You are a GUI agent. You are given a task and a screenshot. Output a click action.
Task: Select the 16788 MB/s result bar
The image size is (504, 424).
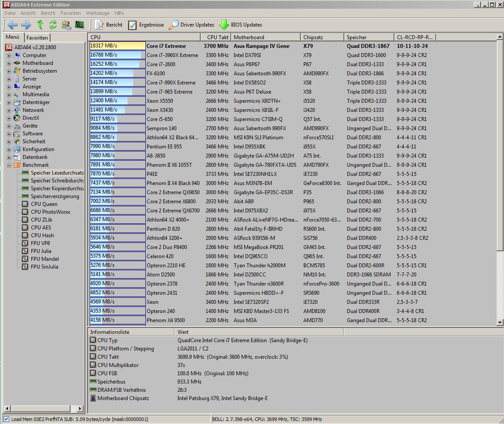(118, 55)
